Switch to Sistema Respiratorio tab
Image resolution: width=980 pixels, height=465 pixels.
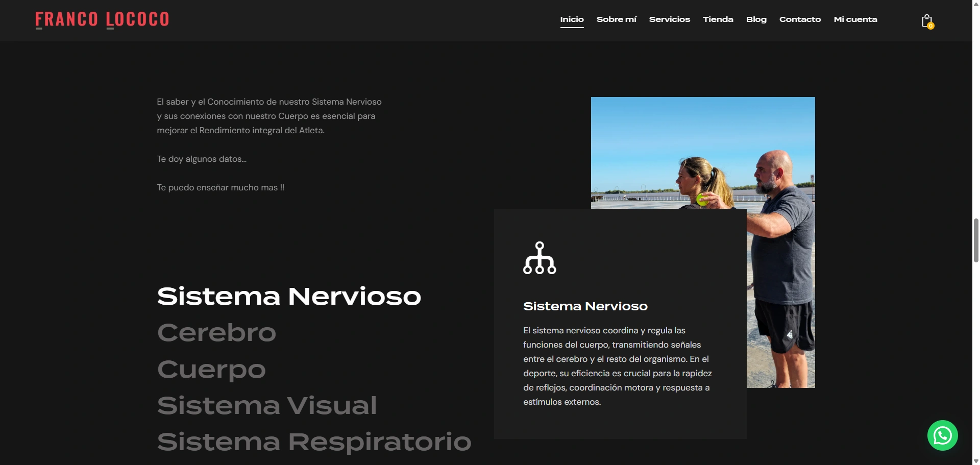click(314, 442)
